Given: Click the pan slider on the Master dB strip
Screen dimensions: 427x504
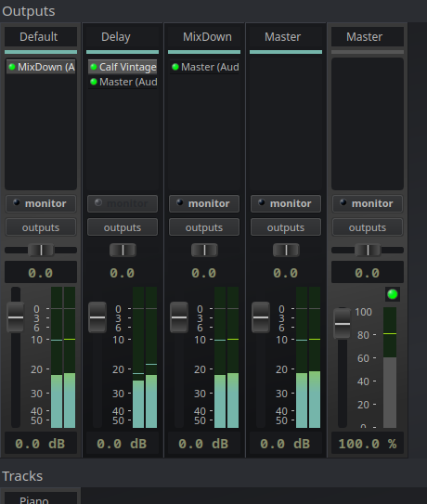Looking at the screenshot, I should pyautogui.click(x=286, y=250).
